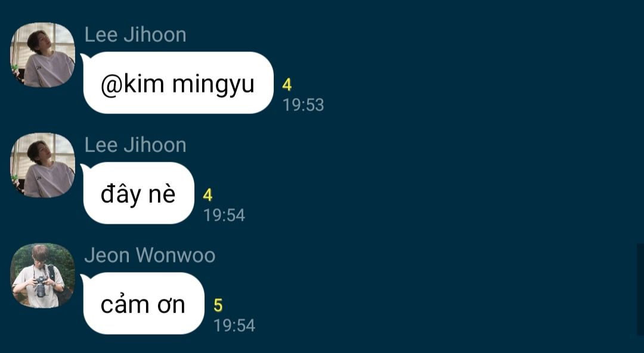The image size is (644, 353).
Task: Select the '@kim mingyu' message bubble
Action: [178, 83]
